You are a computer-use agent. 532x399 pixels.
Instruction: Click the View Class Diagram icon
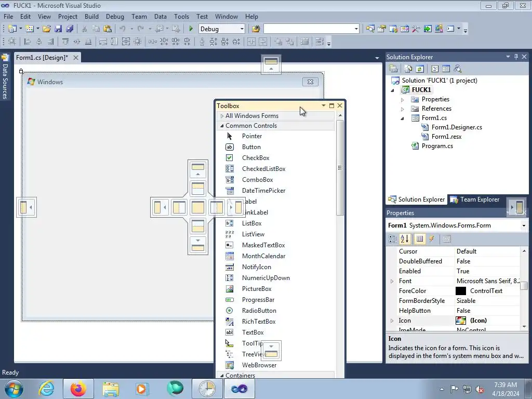[x=457, y=69]
